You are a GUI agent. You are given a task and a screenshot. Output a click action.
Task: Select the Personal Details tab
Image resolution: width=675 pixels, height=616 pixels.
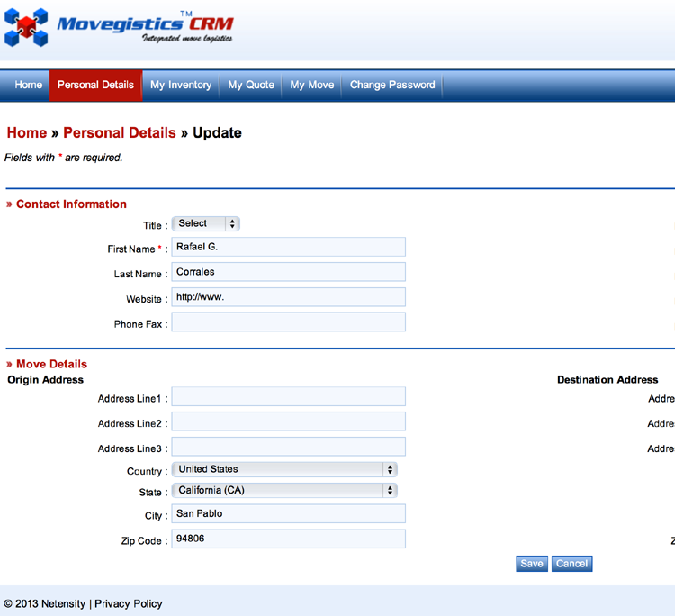point(95,85)
